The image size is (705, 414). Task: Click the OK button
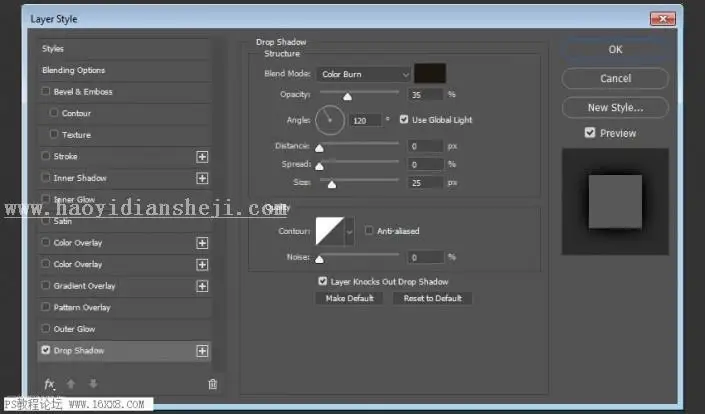[x=615, y=49]
